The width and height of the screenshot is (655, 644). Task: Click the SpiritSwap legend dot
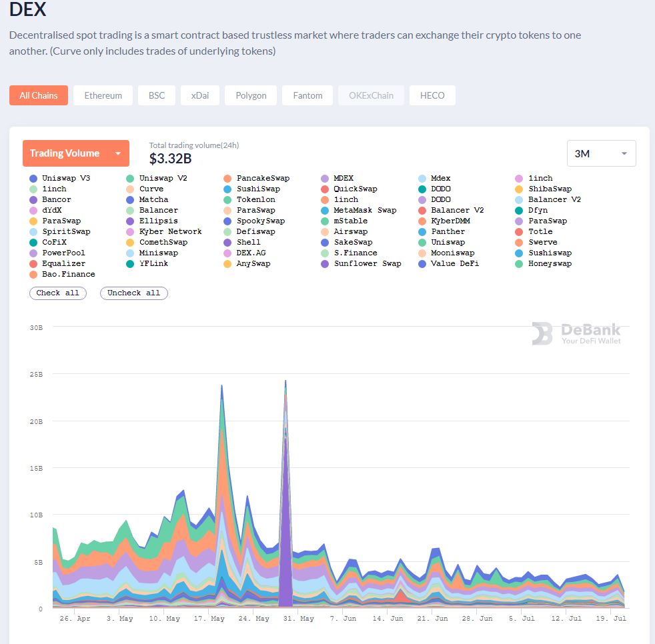click(33, 232)
